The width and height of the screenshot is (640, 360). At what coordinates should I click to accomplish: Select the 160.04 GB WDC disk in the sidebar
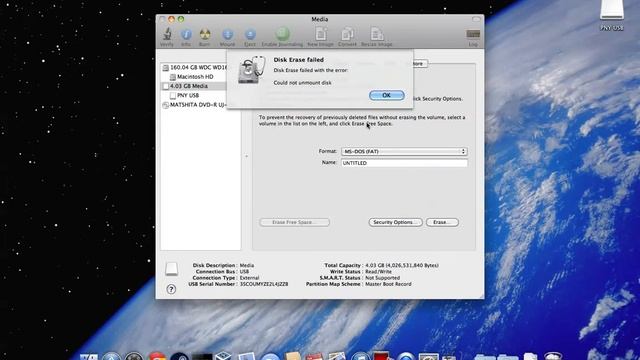pyautogui.click(x=194, y=67)
